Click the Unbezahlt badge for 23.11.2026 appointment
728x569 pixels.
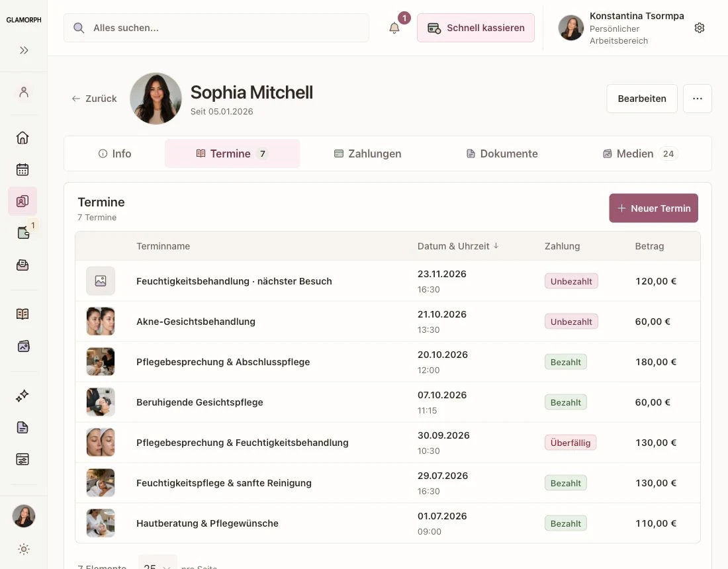tap(571, 281)
